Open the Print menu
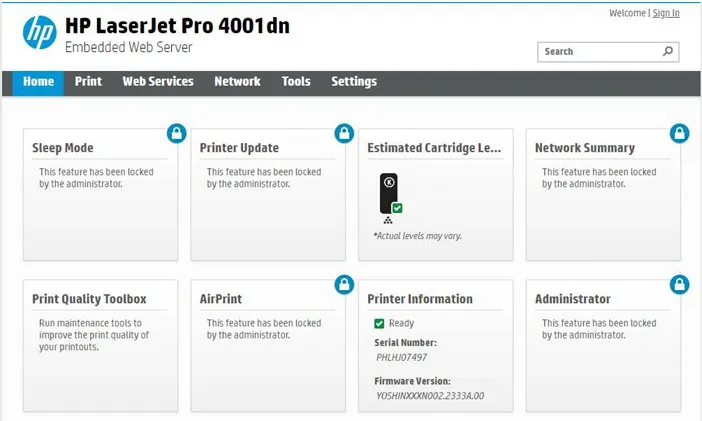 pos(88,82)
